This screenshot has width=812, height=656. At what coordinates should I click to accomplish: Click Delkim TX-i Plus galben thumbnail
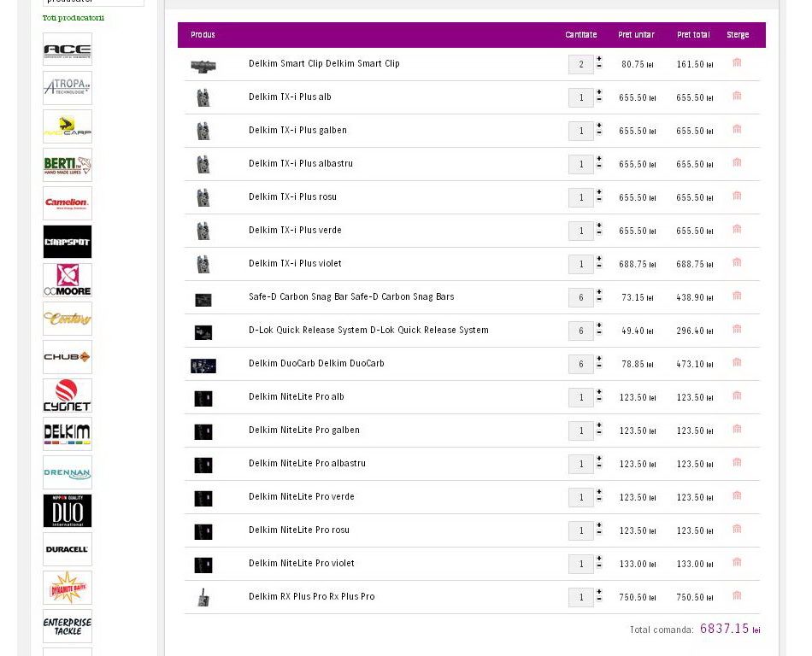click(x=203, y=132)
